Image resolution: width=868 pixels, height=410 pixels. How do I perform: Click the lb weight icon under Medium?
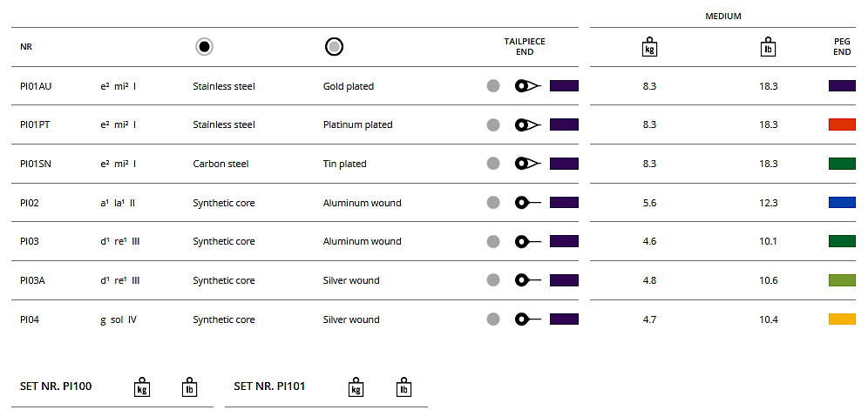(x=768, y=47)
